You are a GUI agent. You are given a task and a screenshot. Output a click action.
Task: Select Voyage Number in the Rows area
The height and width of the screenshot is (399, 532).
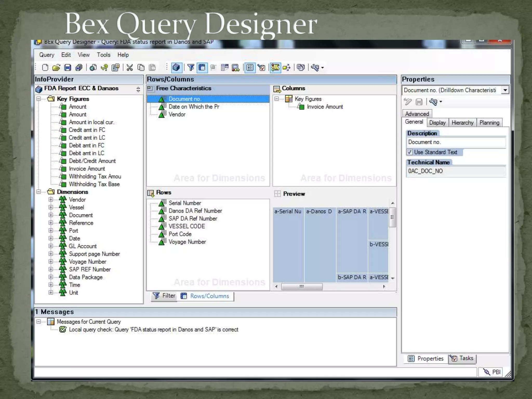[187, 242]
